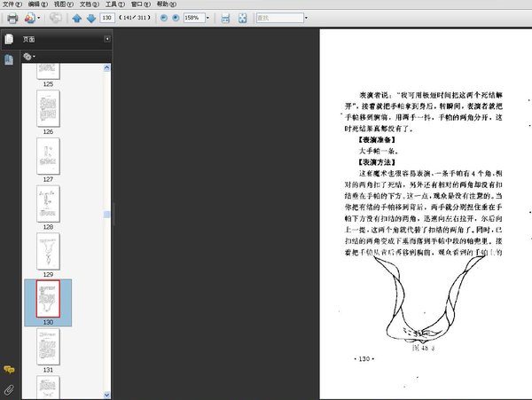Click the 【表演准备】 heading on page

(x=378, y=140)
